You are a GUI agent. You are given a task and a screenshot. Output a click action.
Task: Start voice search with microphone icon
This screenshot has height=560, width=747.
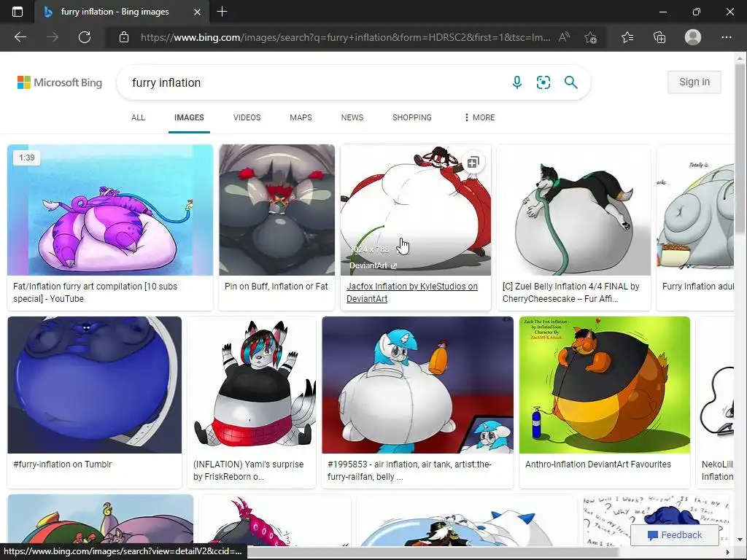pos(517,82)
